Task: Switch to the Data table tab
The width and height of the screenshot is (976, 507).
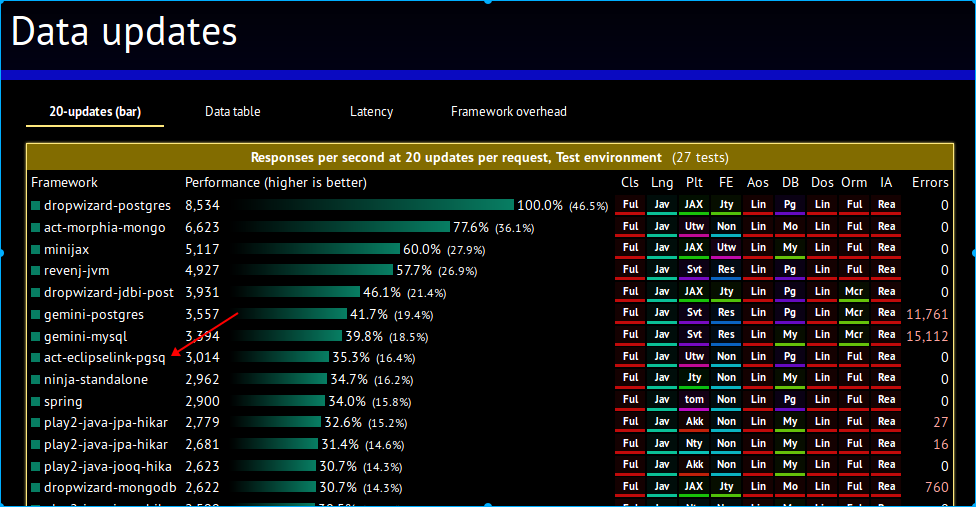Action: pos(233,111)
